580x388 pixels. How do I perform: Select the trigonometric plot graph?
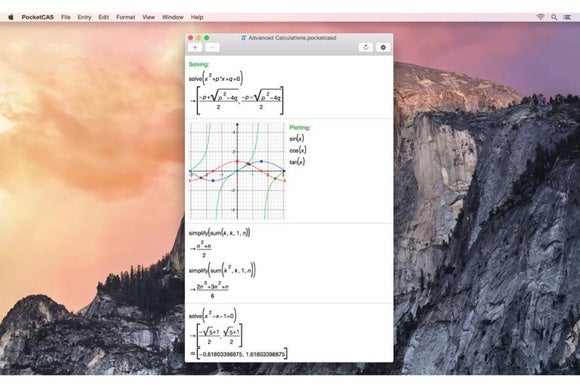pyautogui.click(x=237, y=171)
